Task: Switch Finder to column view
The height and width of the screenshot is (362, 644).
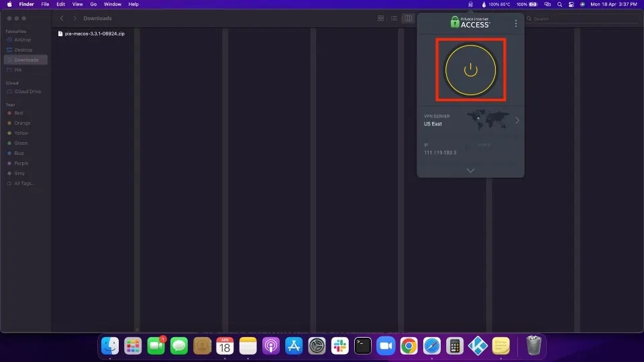Action: (x=409, y=19)
